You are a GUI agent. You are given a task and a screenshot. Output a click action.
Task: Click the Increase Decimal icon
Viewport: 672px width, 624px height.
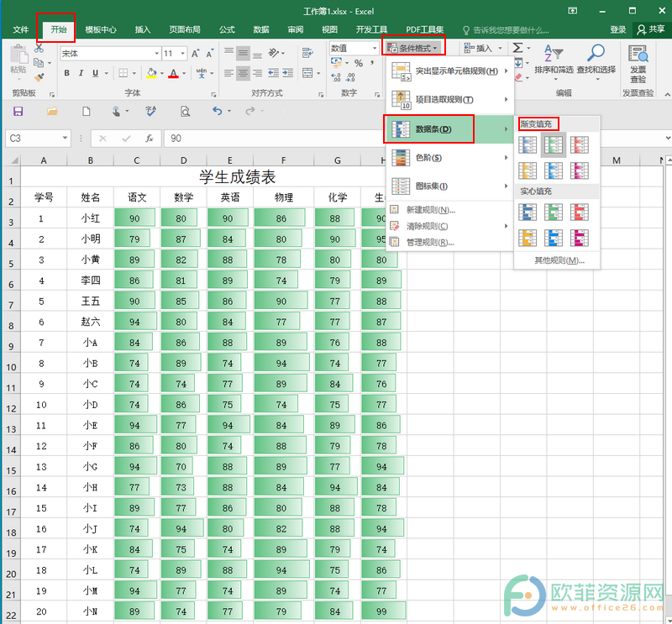pyautogui.click(x=336, y=77)
